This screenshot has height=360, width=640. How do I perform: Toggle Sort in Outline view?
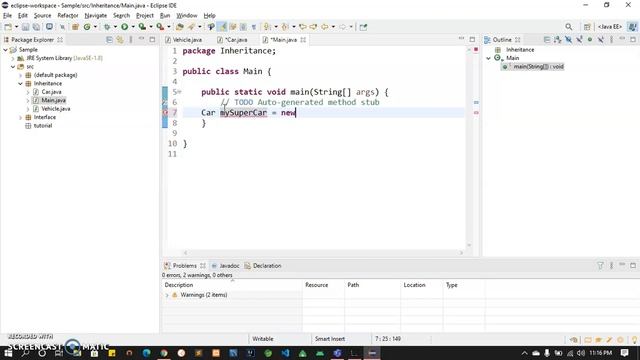558,40
